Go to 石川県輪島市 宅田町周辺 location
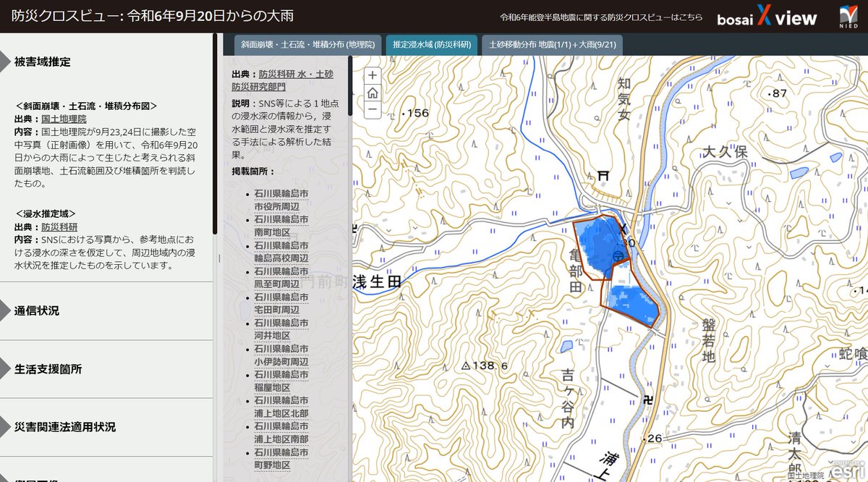The height and width of the screenshot is (482, 868). pyautogui.click(x=281, y=305)
